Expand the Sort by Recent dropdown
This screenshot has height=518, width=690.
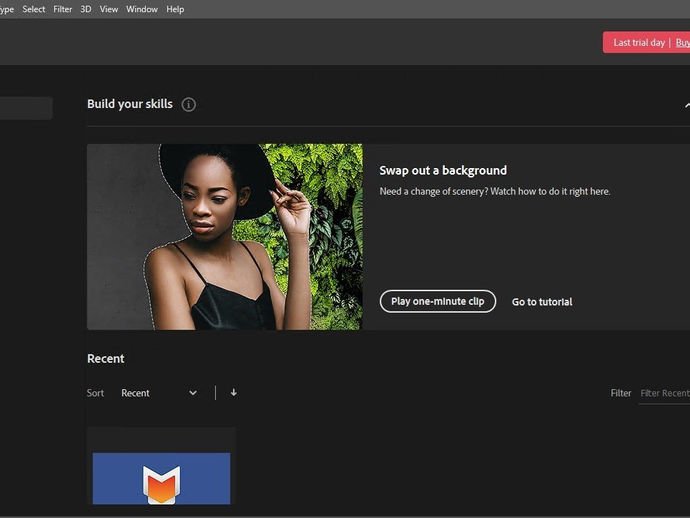pyautogui.click(x=159, y=393)
